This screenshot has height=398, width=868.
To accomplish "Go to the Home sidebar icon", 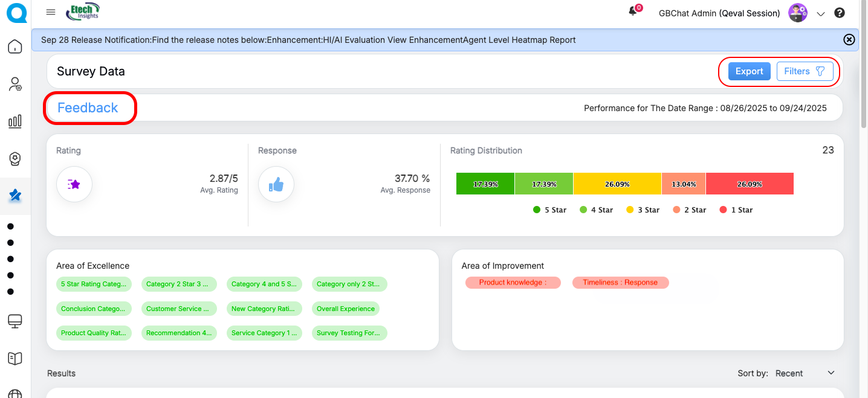I will (x=15, y=47).
